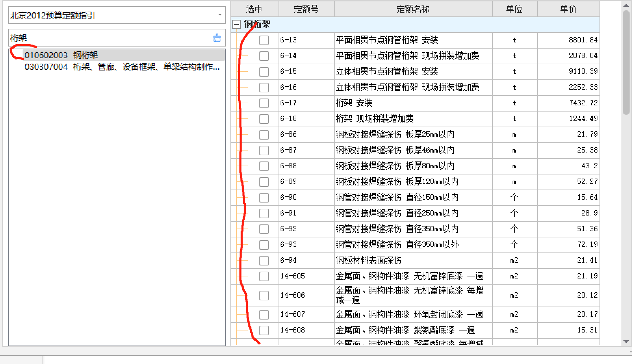Select cell 钢管对接焊缝探伤 直径350mm以内

tap(413, 229)
